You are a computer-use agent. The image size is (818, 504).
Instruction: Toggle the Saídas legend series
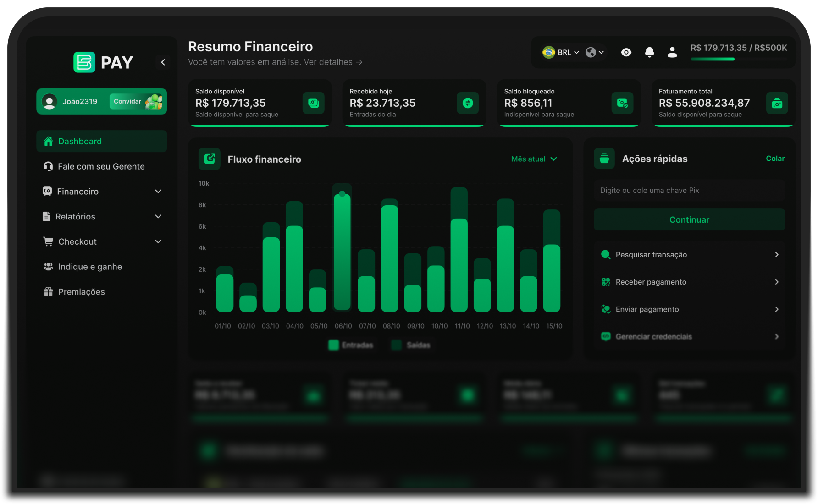pos(411,345)
